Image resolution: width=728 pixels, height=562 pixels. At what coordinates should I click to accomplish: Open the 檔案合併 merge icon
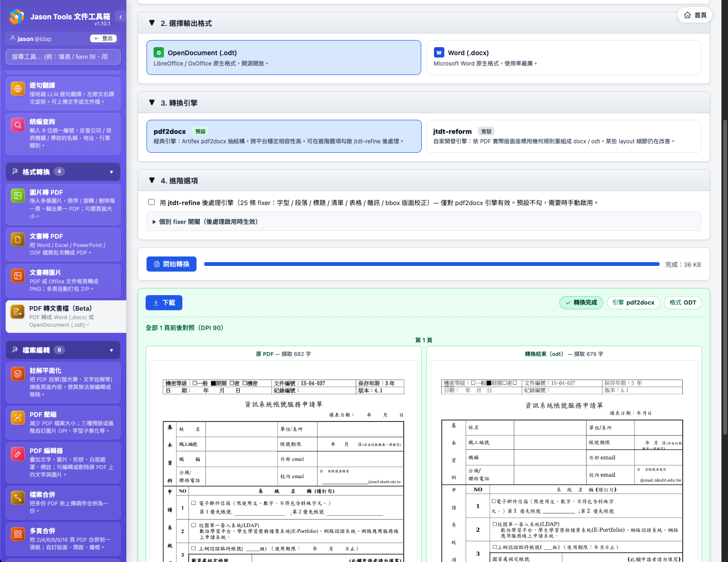click(x=18, y=497)
